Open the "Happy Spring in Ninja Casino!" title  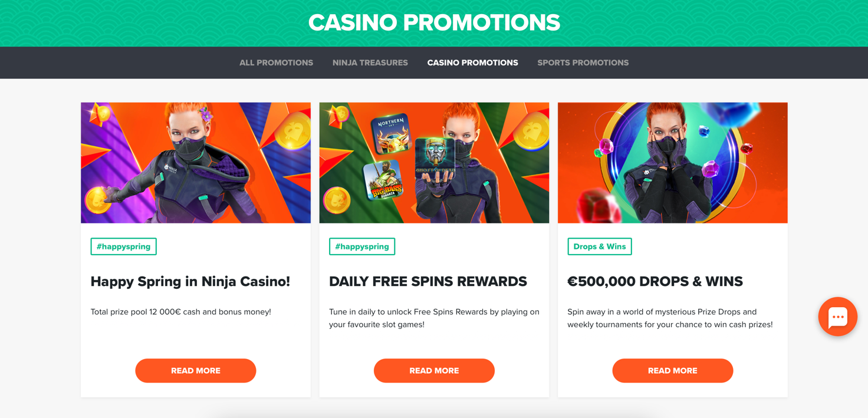click(x=190, y=282)
